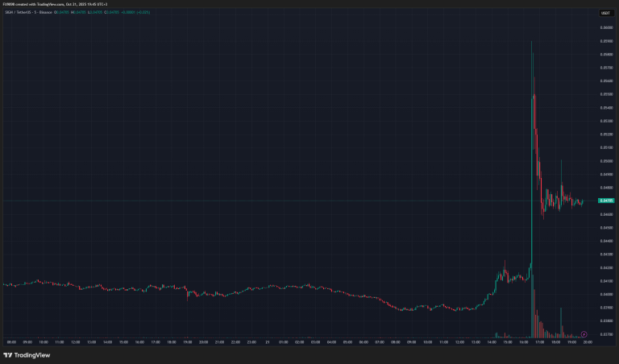Screen dimensions: 619x364
Task: Click the 12:00 label near chart start
Action: [74, 342]
